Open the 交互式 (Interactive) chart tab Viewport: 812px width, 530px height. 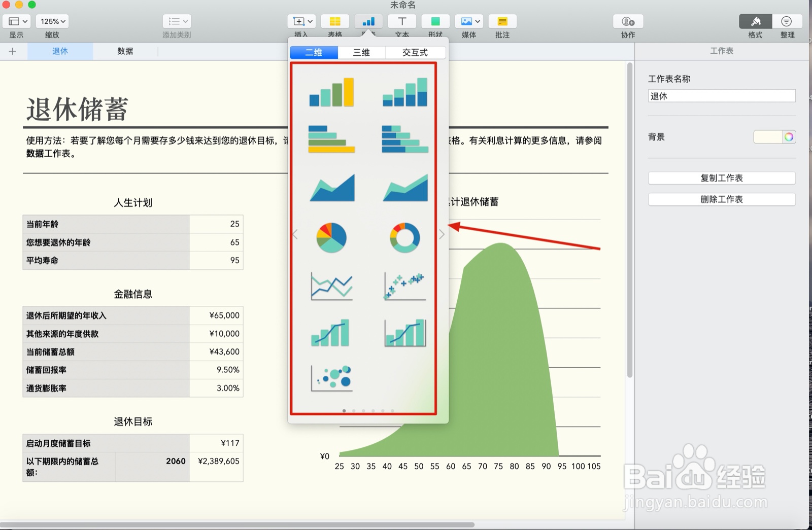click(416, 52)
